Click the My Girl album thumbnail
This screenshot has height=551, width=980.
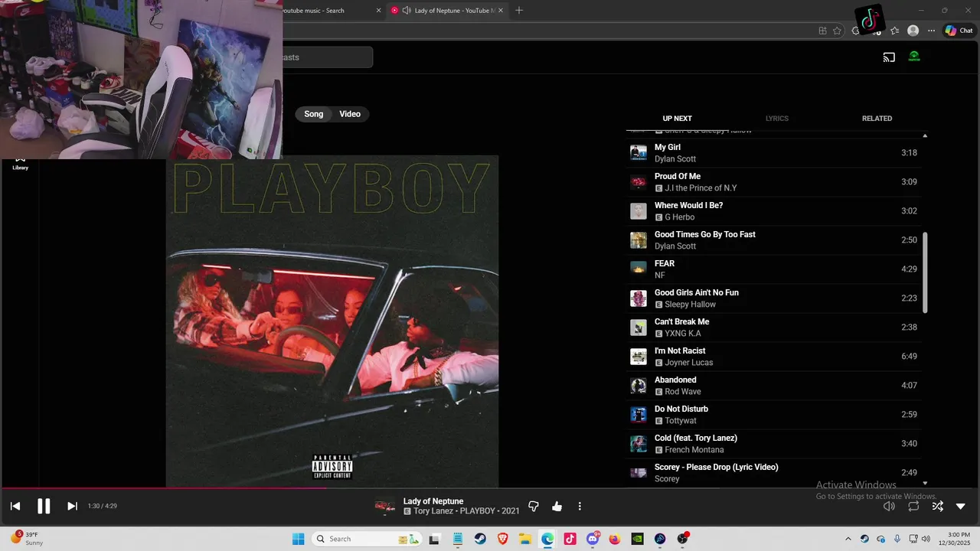[639, 153]
